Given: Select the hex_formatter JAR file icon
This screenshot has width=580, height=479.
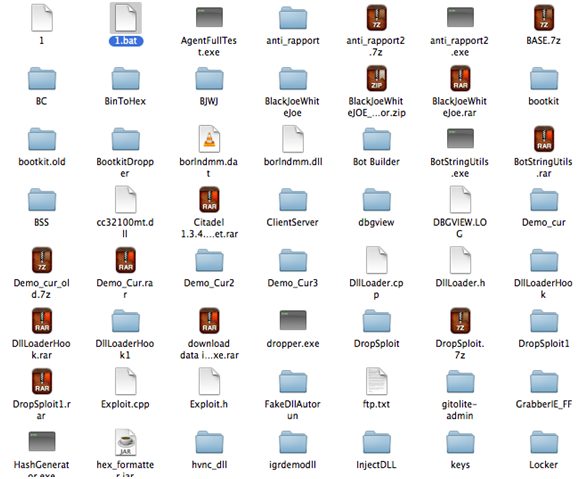Looking at the screenshot, I should pos(126,442).
